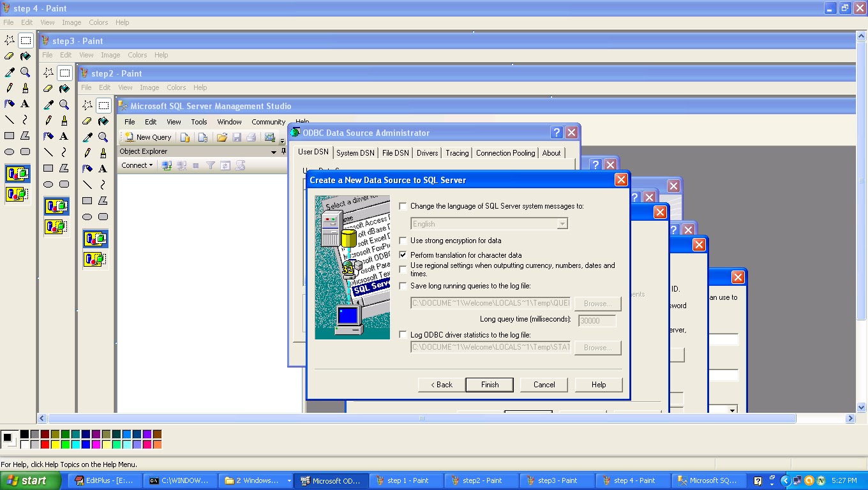Pick Fill With Color bucket in step 4 Paint
Screen dimensions: 868x490
point(26,56)
